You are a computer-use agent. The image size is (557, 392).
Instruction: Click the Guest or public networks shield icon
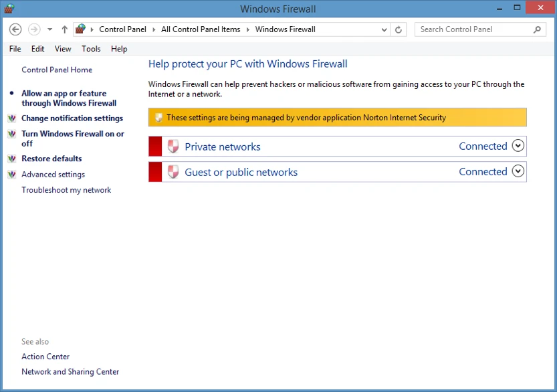pyautogui.click(x=173, y=172)
